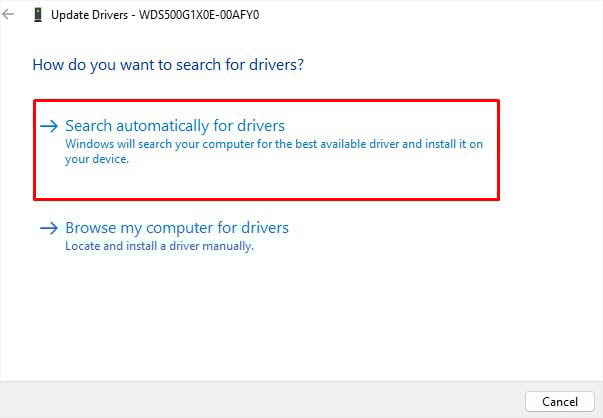Click the arrow beside Search automatically
Image resolution: width=603 pixels, height=418 pixels.
(49, 126)
